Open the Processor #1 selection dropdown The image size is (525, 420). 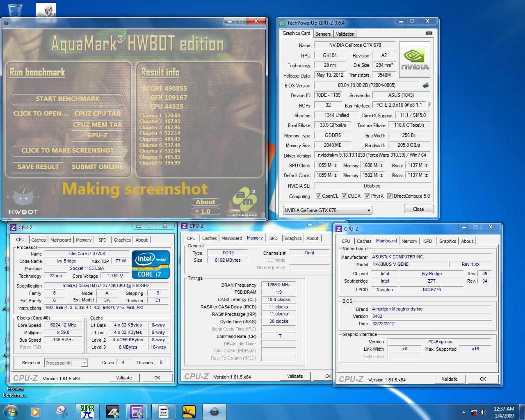tap(66, 363)
